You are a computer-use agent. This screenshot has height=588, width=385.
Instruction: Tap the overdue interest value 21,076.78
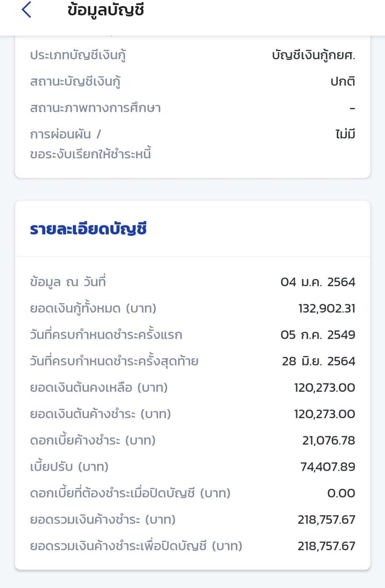pyautogui.click(x=328, y=441)
